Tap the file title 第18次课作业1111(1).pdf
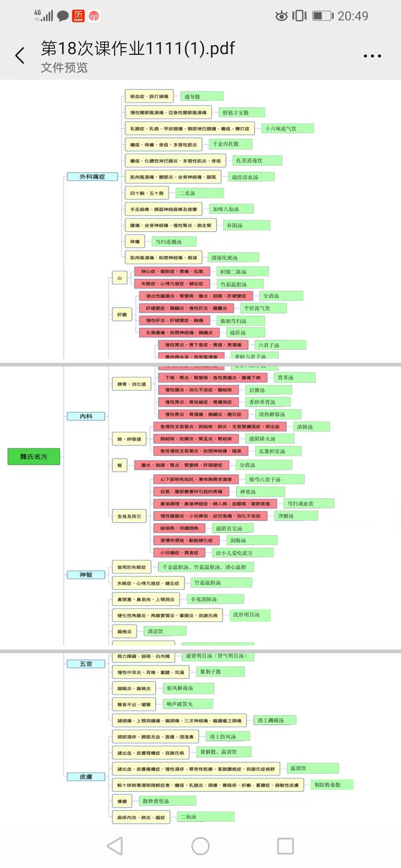Screen dimensions: 401x868 [x=138, y=48]
